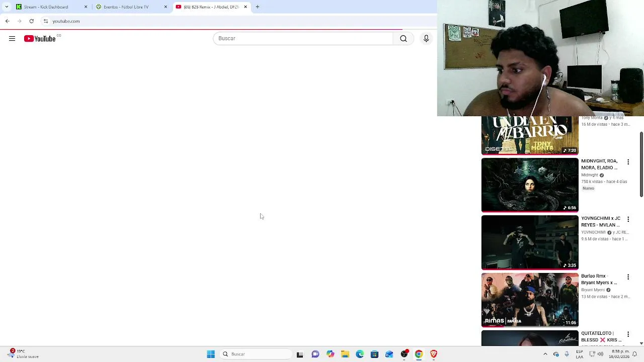Screen dimensions: 644x362
Task: Focus the Buscar search field on YouTube
Action: tap(303, 39)
